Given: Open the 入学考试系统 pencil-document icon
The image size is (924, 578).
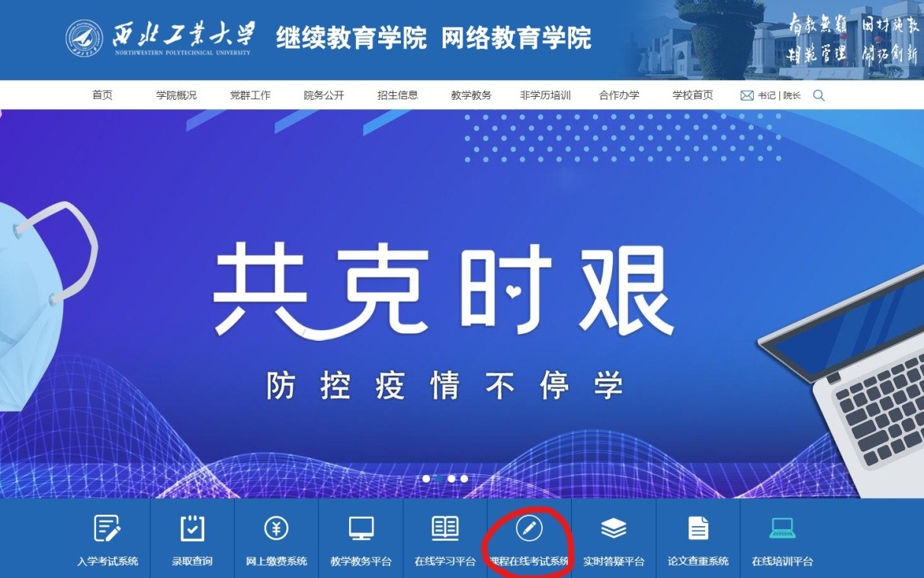Looking at the screenshot, I should (x=106, y=526).
